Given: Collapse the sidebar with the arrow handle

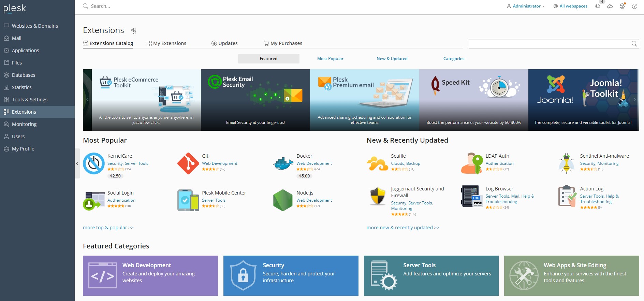Looking at the screenshot, I should pyautogui.click(x=77, y=163).
